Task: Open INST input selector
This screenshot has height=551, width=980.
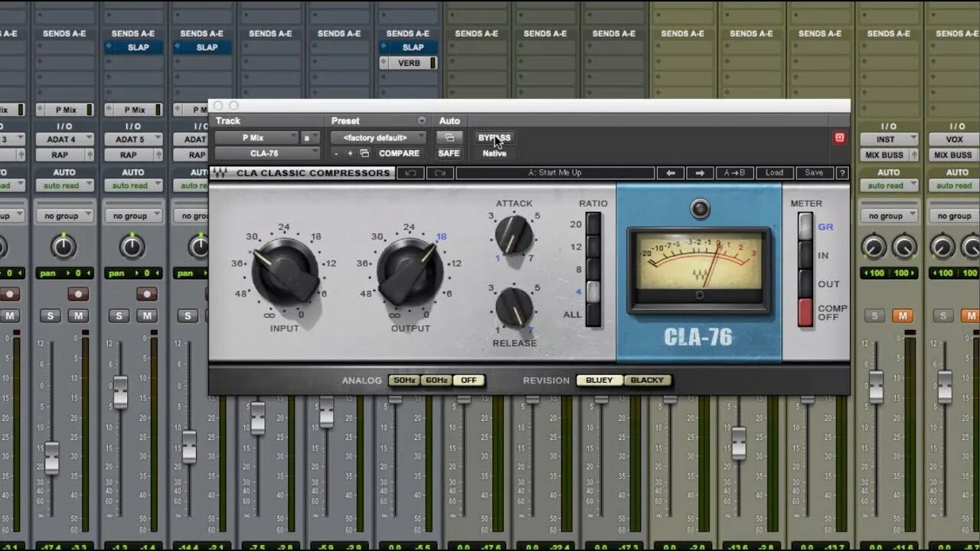Action: 889,139
